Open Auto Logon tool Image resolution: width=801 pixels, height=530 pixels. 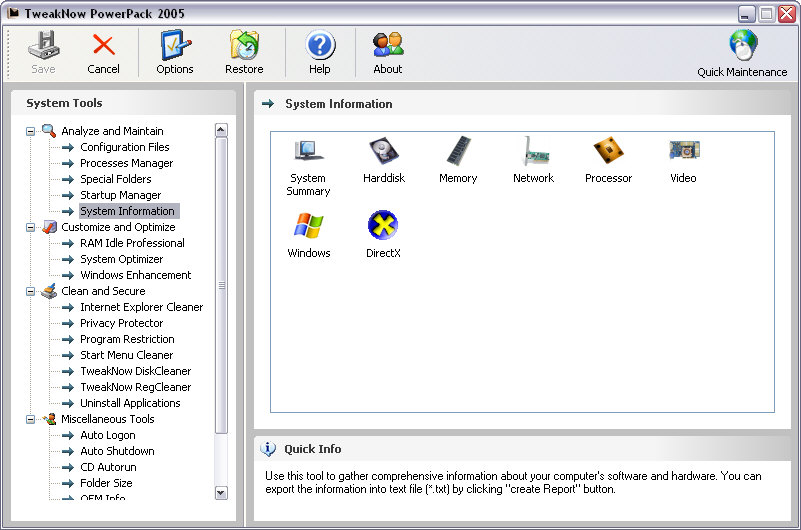108,435
